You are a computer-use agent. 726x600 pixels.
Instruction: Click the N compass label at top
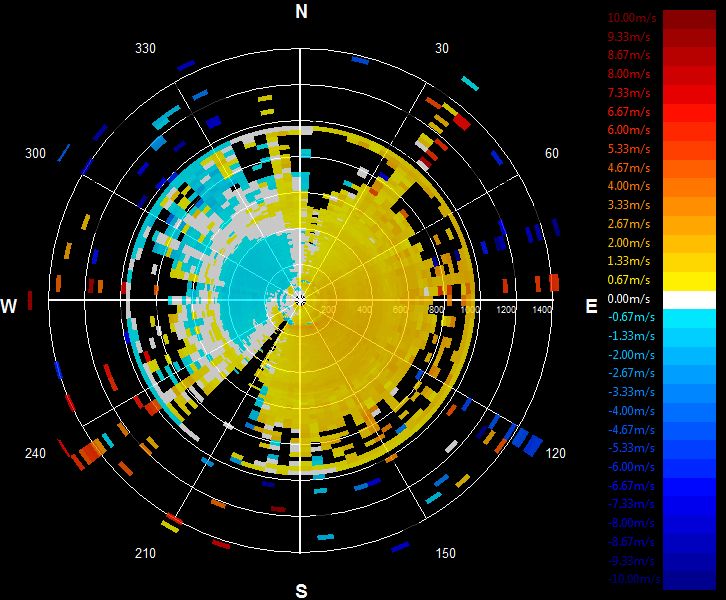click(x=301, y=12)
